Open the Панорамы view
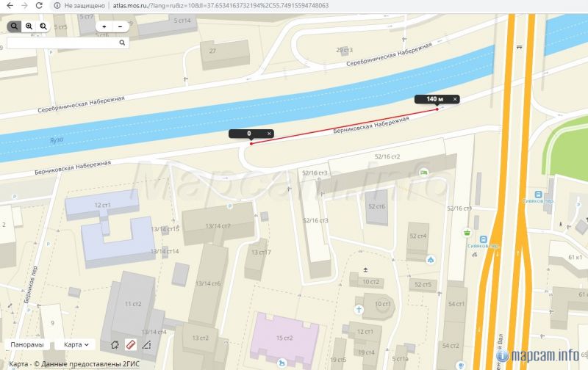This screenshot has width=588, height=370. click(27, 344)
